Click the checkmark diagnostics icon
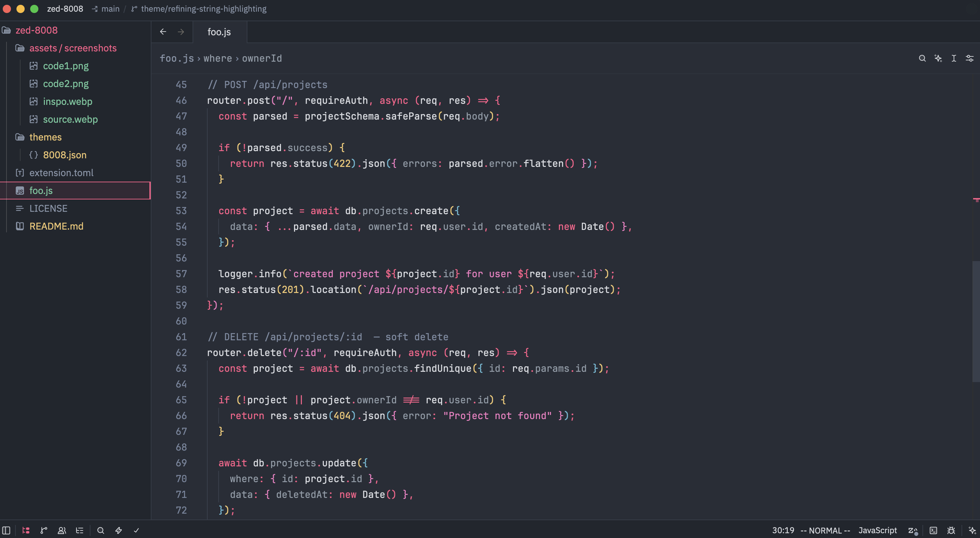980x538 pixels. point(136,530)
